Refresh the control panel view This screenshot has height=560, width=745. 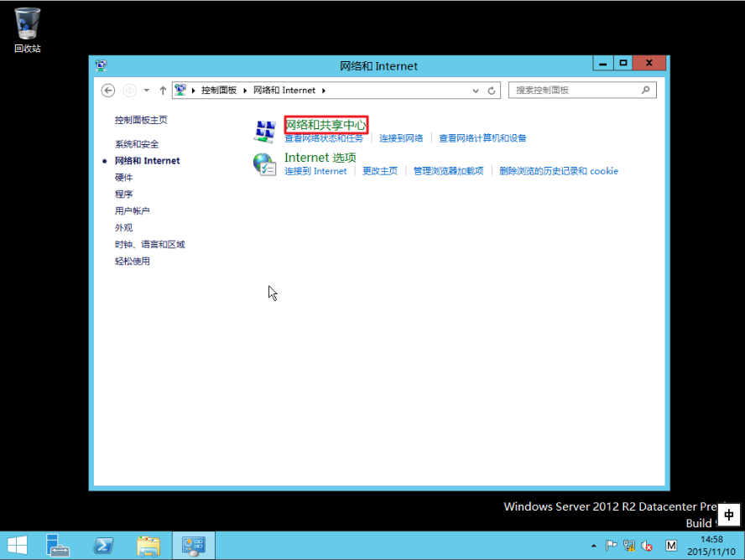click(x=492, y=91)
